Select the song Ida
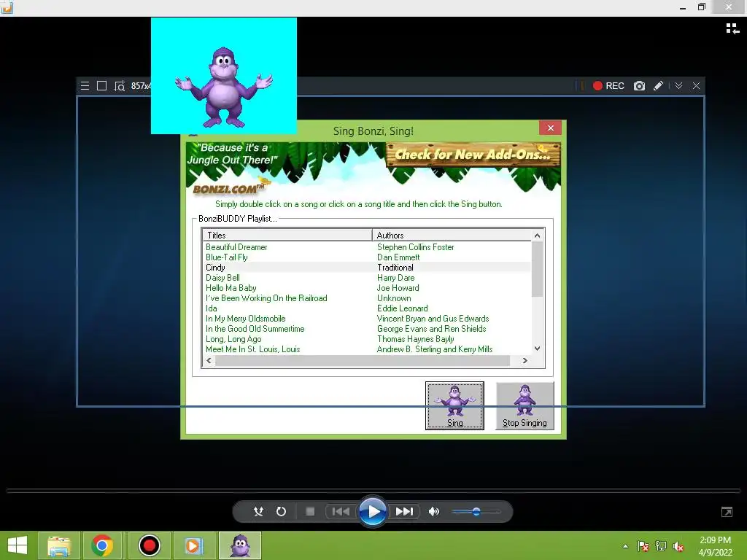 coord(211,308)
